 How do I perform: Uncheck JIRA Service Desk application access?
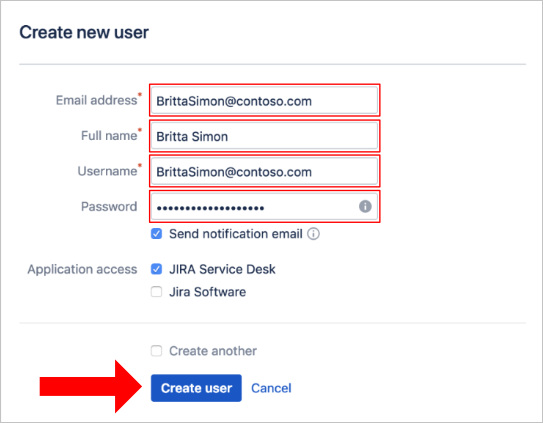(156, 269)
